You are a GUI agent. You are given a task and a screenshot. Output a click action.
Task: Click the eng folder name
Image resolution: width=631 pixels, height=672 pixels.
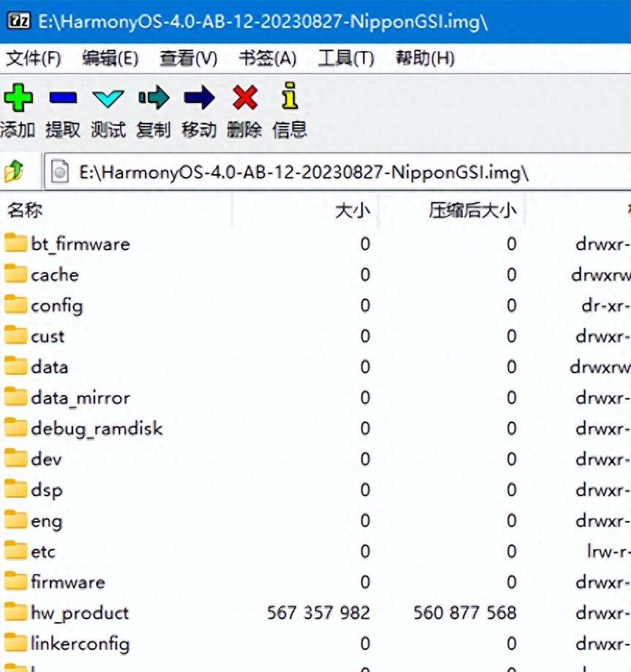[x=47, y=522]
